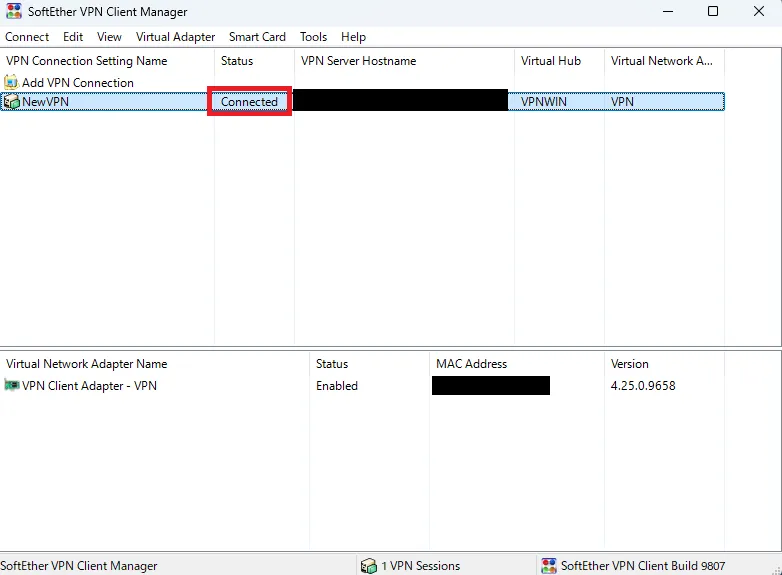The width and height of the screenshot is (782, 575).
Task: Click the Enabled adapter status cell
Action: (337, 386)
